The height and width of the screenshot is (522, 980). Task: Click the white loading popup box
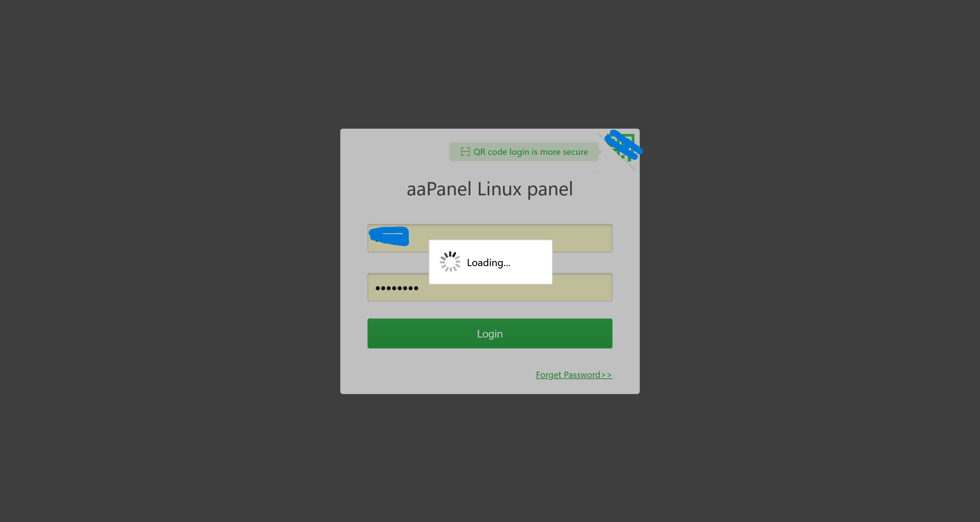coord(490,262)
